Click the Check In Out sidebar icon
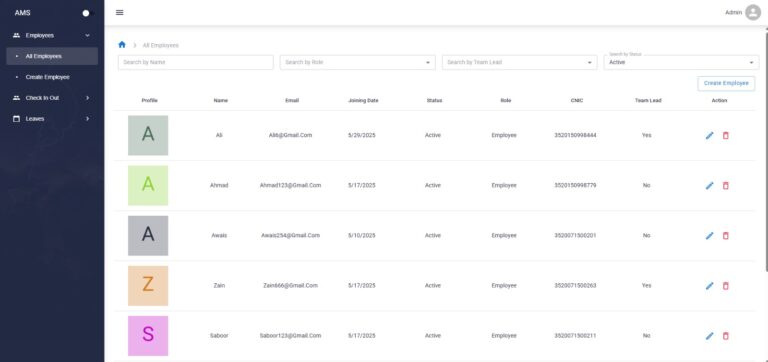 pyautogui.click(x=16, y=98)
